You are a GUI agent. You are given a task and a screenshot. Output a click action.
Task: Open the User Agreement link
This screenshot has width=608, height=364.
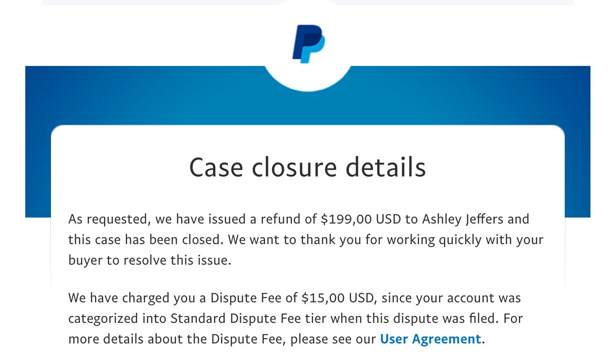pos(431,339)
